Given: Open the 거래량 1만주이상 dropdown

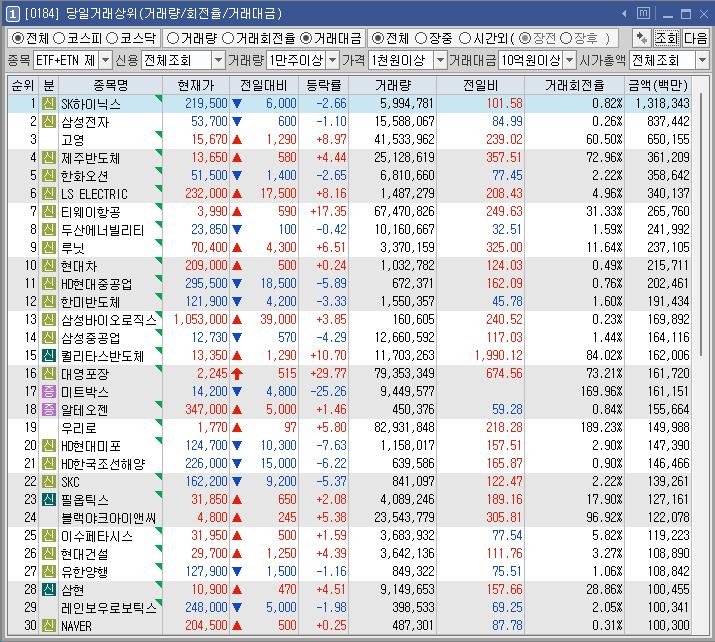Looking at the screenshot, I should pyautogui.click(x=333, y=60).
